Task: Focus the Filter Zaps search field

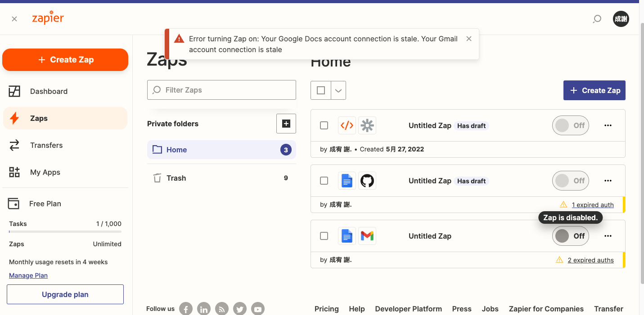Action: tap(221, 90)
